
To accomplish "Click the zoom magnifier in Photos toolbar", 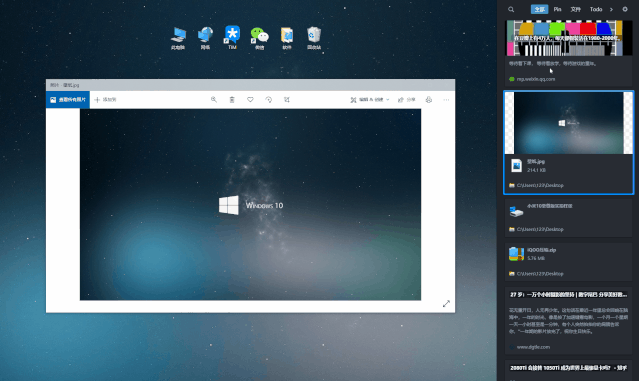I will point(214,99).
